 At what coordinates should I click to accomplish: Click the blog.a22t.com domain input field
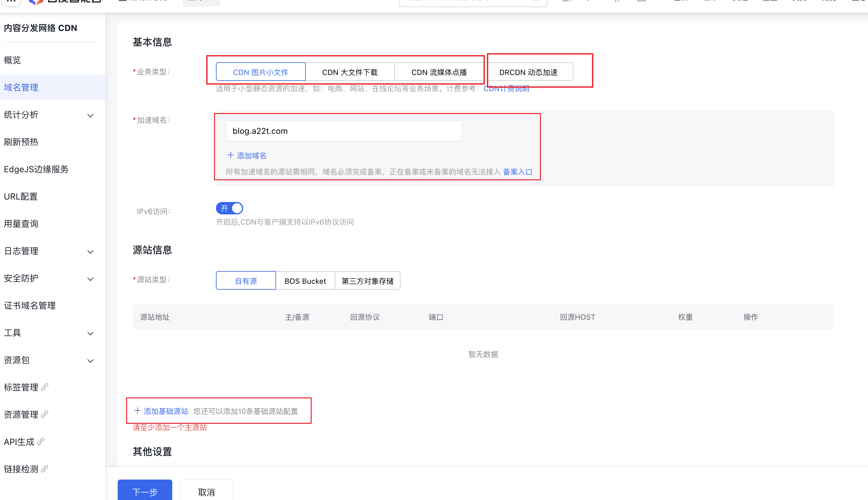click(344, 131)
